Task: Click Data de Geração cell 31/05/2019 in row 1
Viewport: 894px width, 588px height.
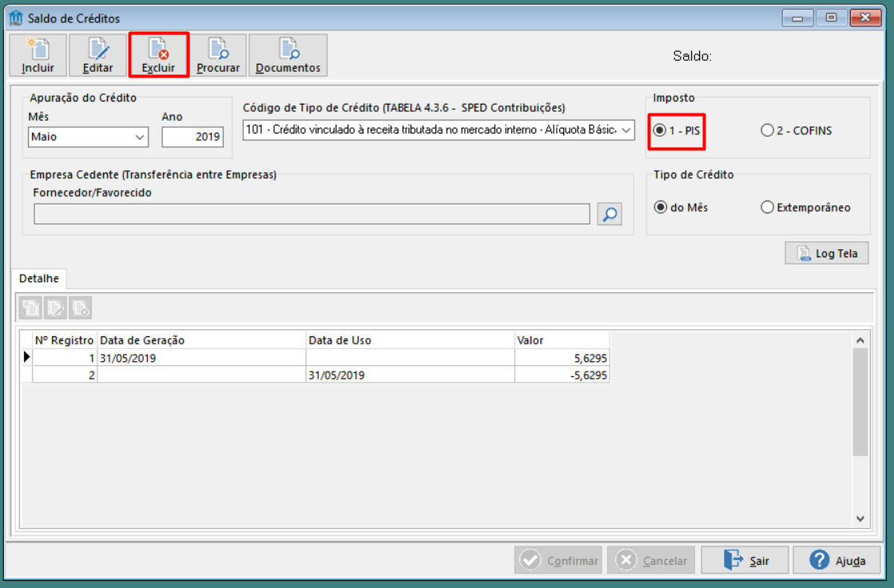Action: pos(201,358)
